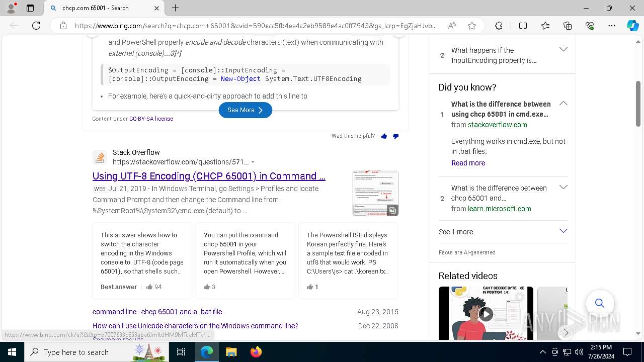Click the browser back arrow
The image size is (644, 362).
(x=14, y=26)
